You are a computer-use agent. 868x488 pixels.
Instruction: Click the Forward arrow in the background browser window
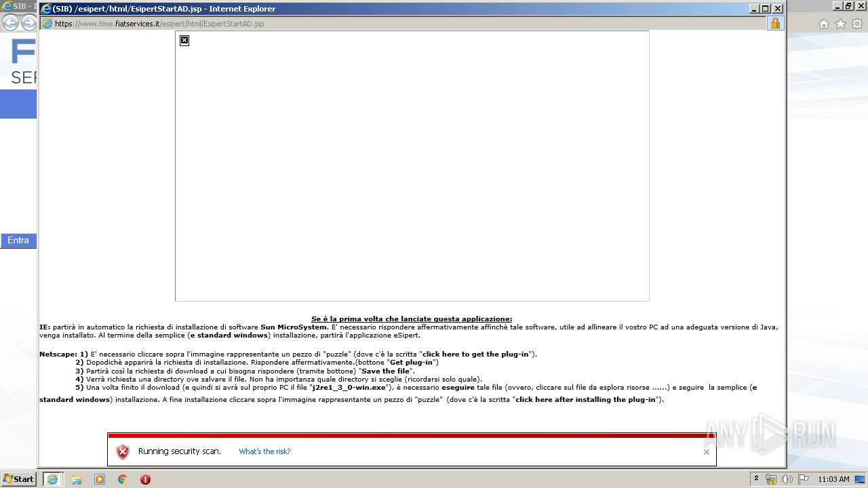click(x=28, y=23)
